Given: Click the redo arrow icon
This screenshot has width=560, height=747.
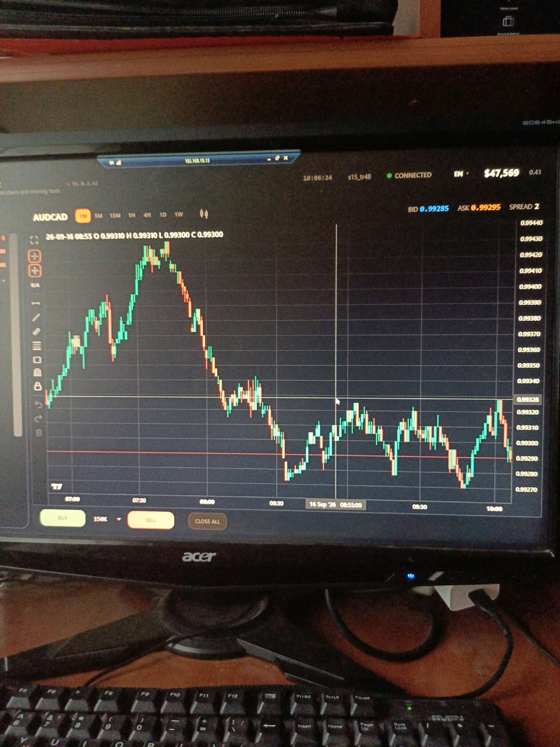Looking at the screenshot, I should click(38, 419).
